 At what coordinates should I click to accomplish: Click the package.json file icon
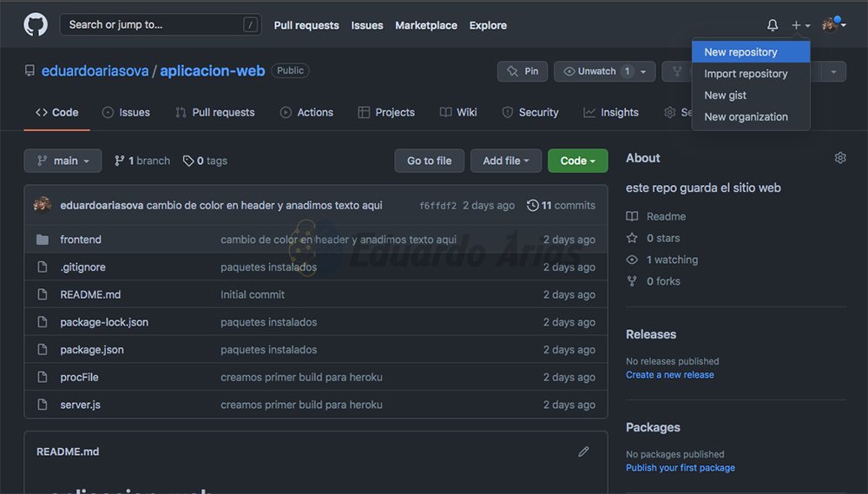[x=42, y=350]
